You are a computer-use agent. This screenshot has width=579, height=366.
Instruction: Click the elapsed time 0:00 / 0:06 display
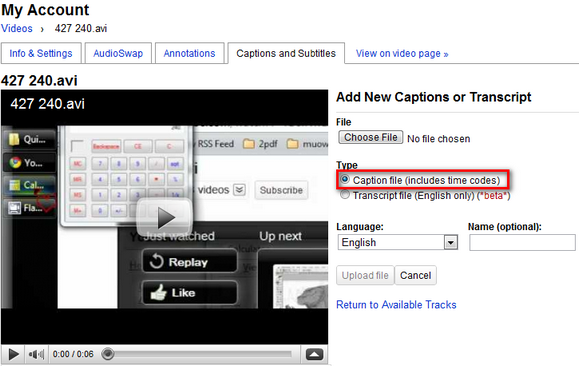pos(73,354)
